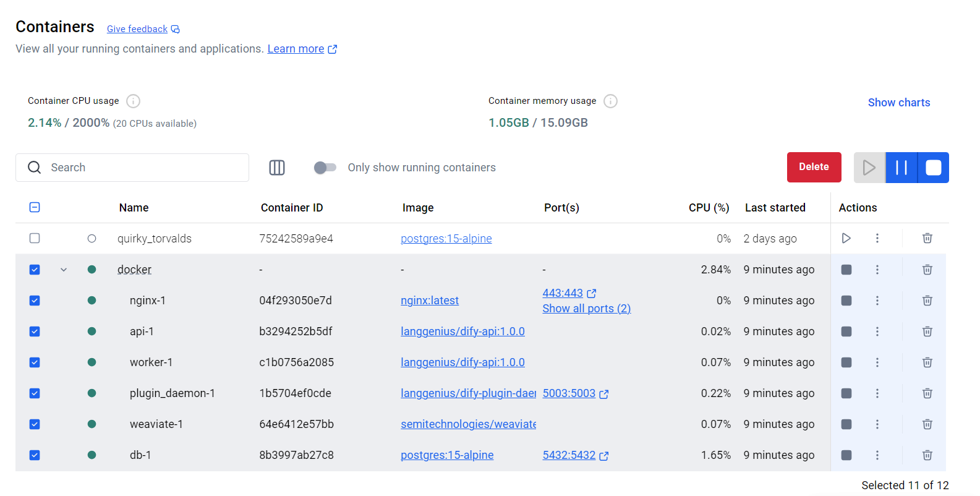Image resolution: width=980 pixels, height=496 pixels.
Task: Click the CPU usage info icon
Action: (133, 101)
